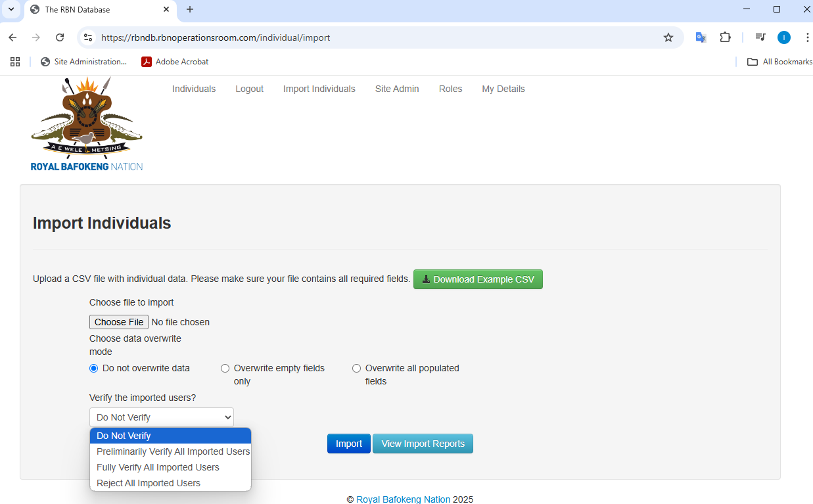Click the View Import Reports button

(423, 444)
